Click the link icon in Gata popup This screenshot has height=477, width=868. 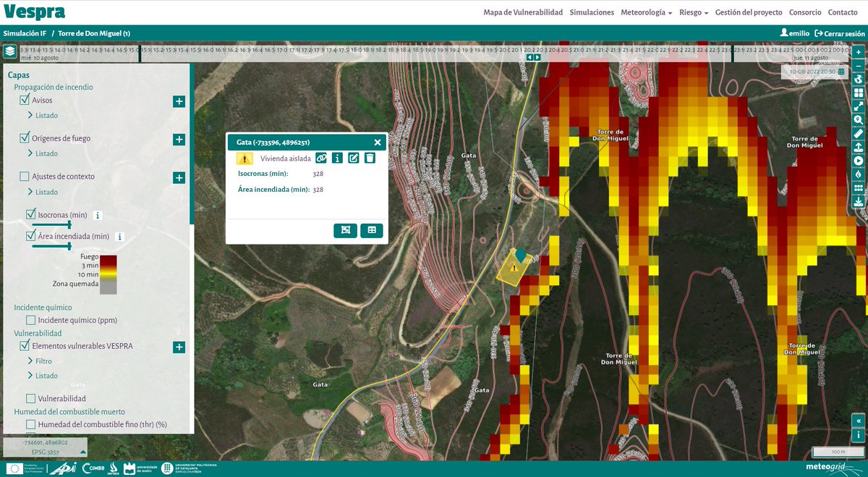tap(321, 158)
